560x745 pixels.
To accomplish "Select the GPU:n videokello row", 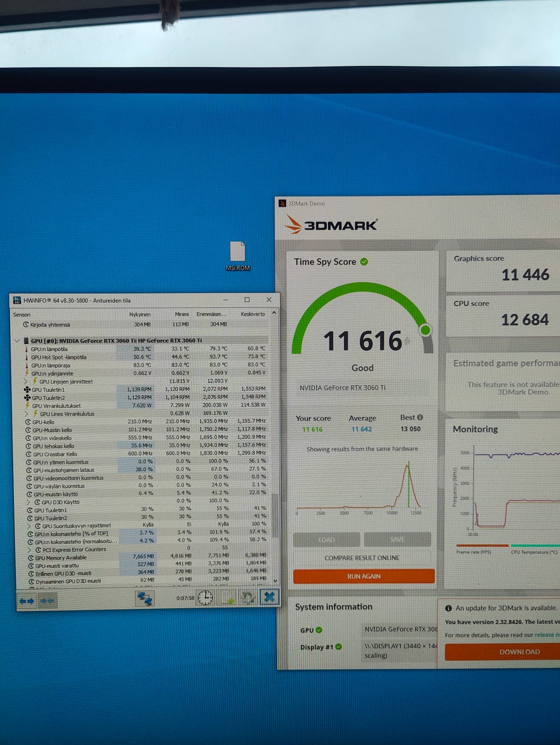I will pos(145,438).
